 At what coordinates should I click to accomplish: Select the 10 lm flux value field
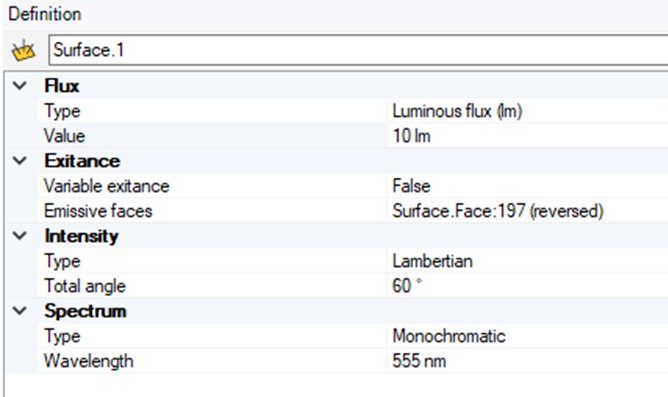click(x=527, y=136)
